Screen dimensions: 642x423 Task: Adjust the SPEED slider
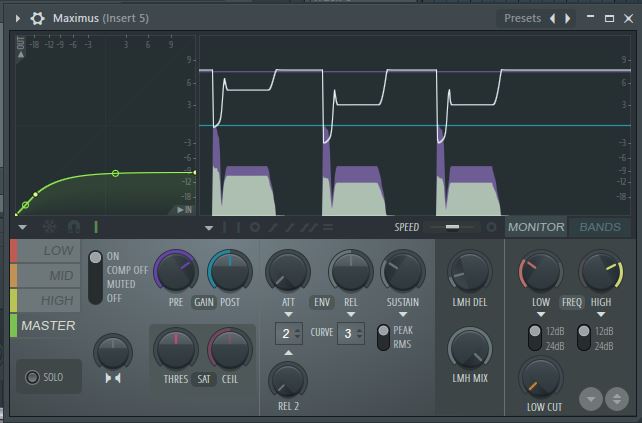(452, 227)
